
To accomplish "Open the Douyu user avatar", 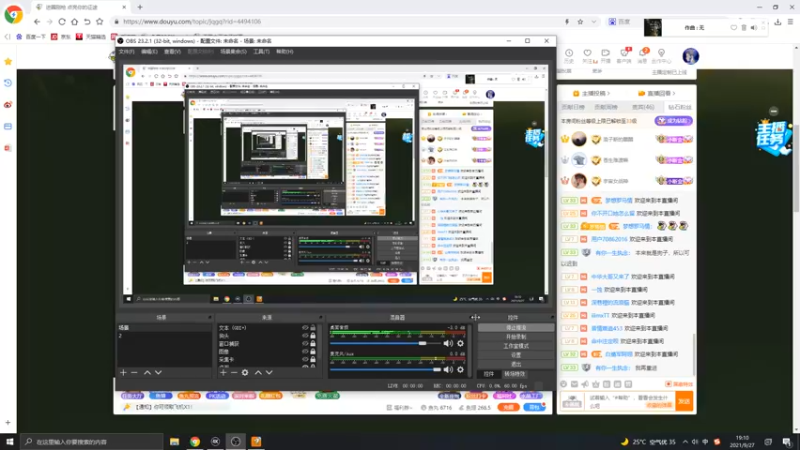I will click(x=690, y=56).
